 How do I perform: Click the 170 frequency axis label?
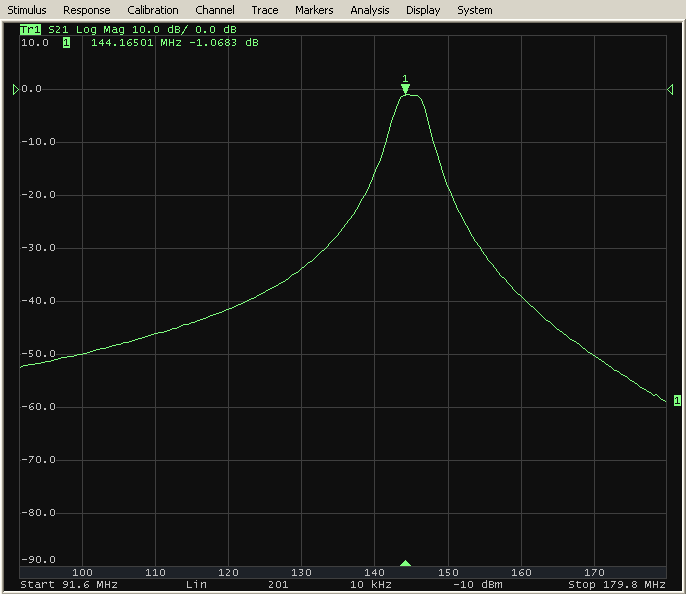(594, 573)
